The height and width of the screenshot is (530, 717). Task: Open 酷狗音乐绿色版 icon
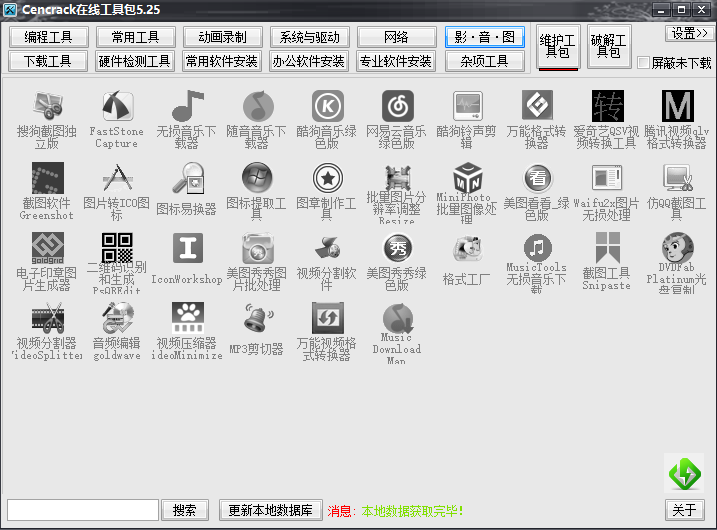tap(327, 106)
